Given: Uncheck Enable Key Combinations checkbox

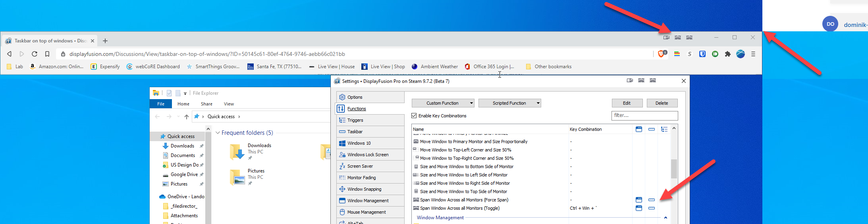Looking at the screenshot, I should click(x=414, y=116).
